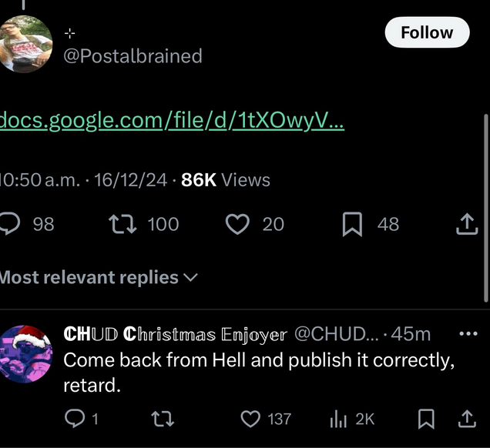This screenshot has height=448, width=490.
Task: Share the main post
Action: [x=467, y=224]
